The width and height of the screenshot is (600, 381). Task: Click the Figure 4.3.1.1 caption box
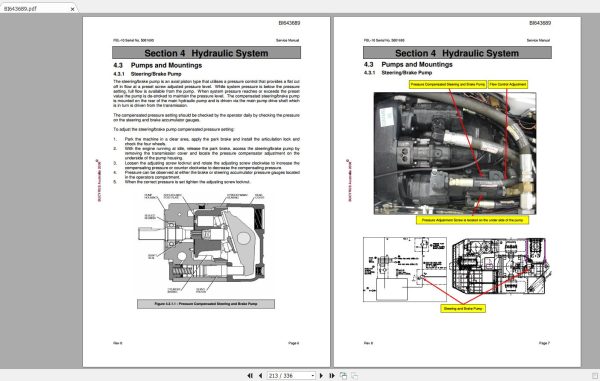click(x=206, y=304)
